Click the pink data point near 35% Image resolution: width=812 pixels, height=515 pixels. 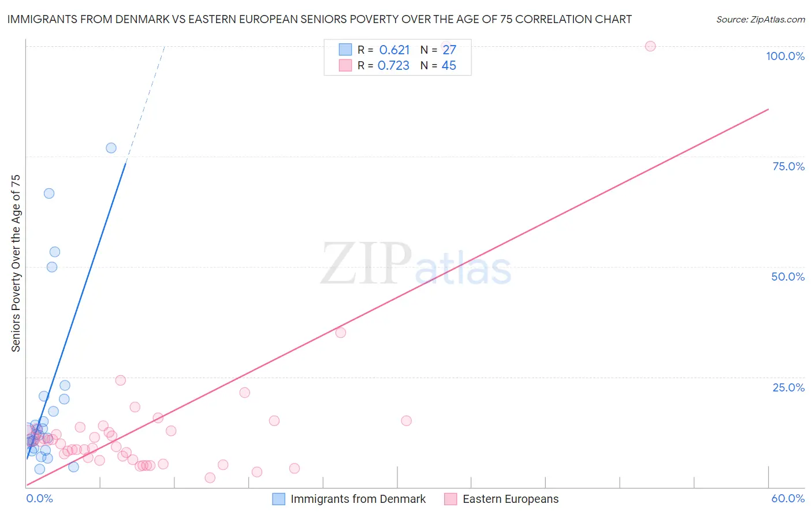pos(341,333)
